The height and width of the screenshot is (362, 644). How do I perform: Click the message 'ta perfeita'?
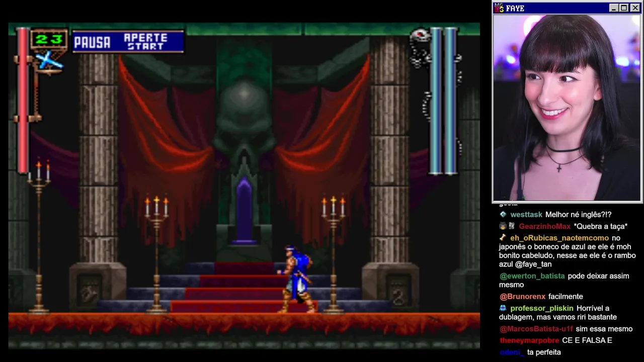point(544,352)
